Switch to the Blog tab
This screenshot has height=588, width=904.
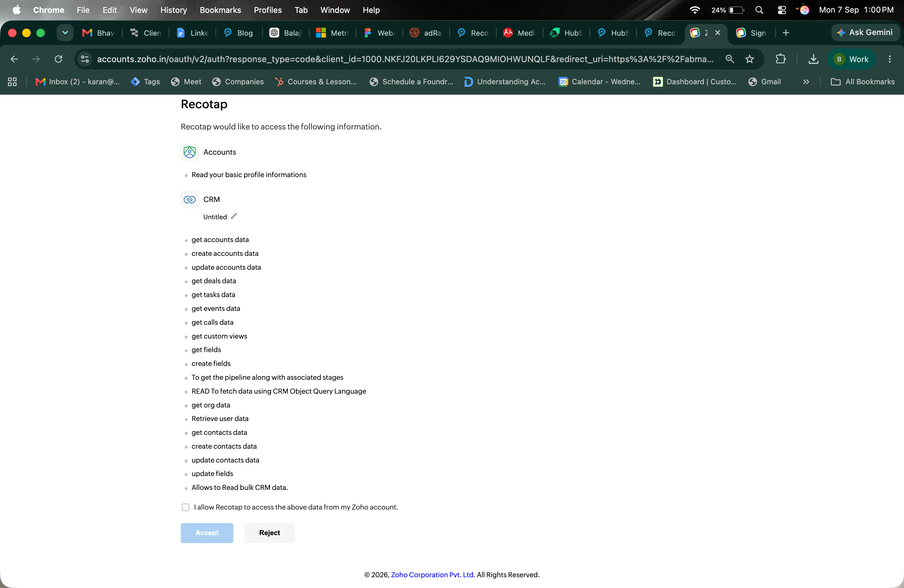click(x=239, y=33)
